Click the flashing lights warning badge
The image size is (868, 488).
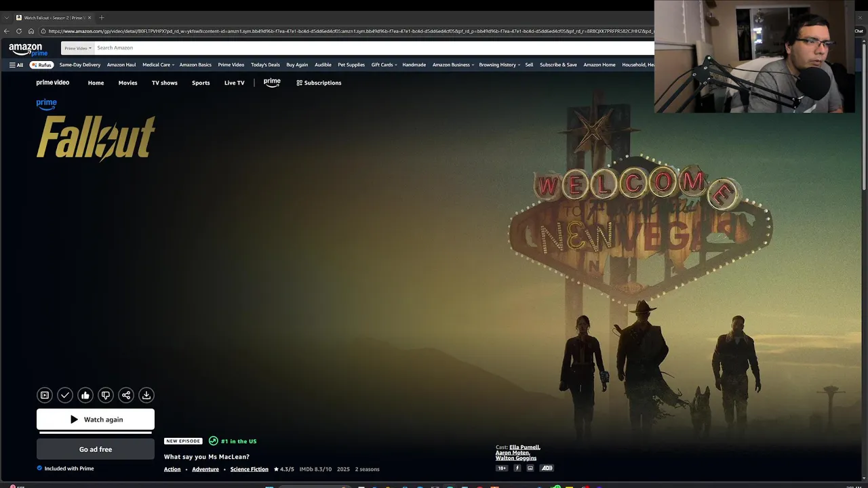pyautogui.click(x=517, y=468)
